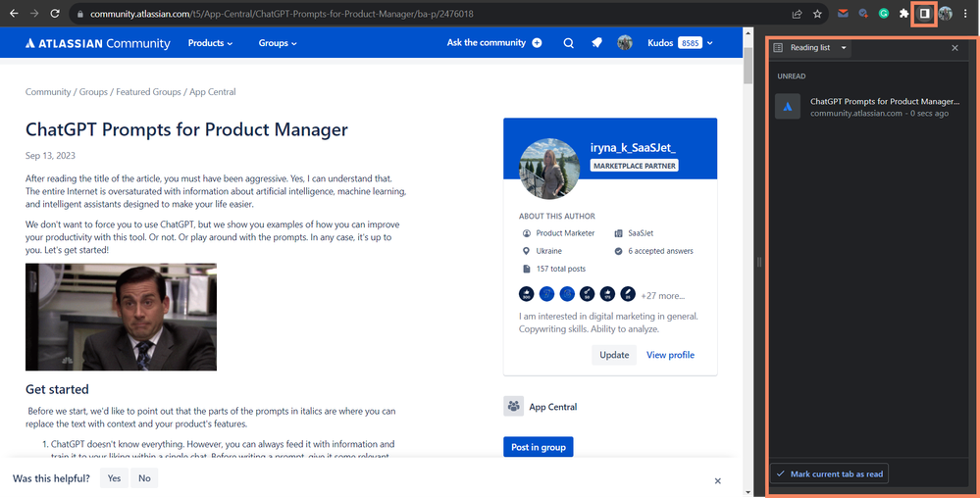
Task: Open the Featured Groups breadcrumb link
Action: 148,92
